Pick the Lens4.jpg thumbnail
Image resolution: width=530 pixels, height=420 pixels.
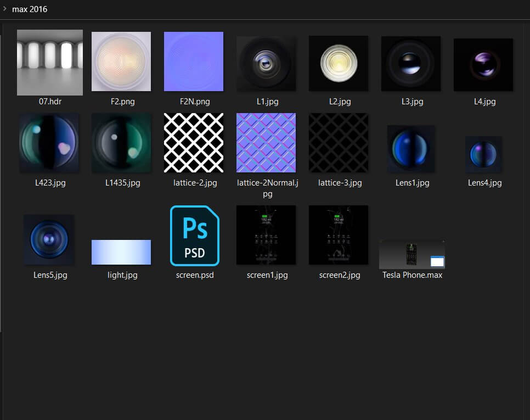(x=483, y=154)
